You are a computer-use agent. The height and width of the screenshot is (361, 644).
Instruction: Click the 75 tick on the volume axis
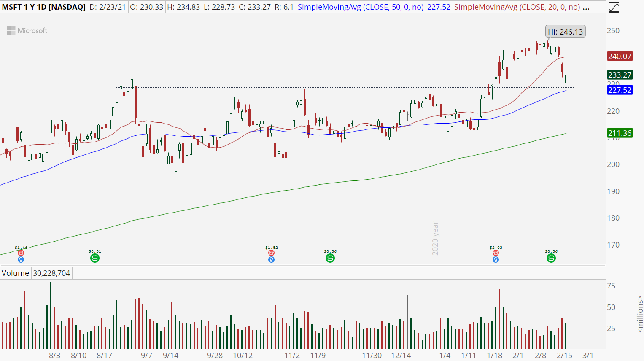coord(611,286)
